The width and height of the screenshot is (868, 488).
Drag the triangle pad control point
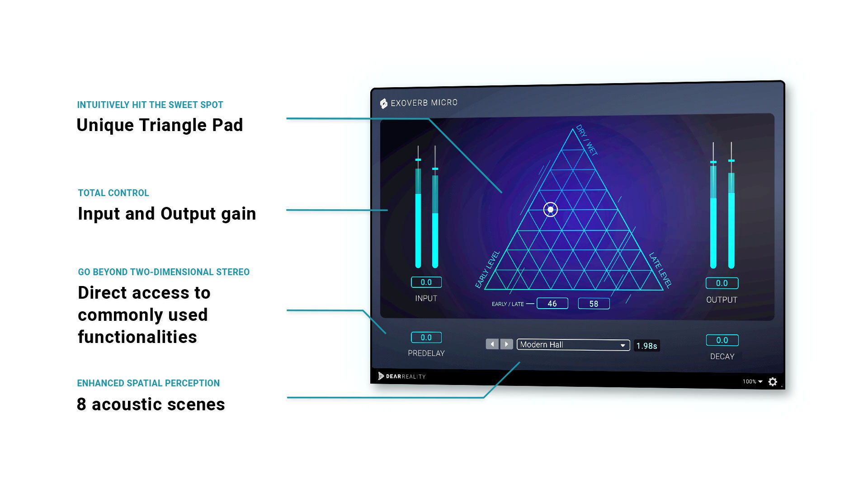(549, 209)
